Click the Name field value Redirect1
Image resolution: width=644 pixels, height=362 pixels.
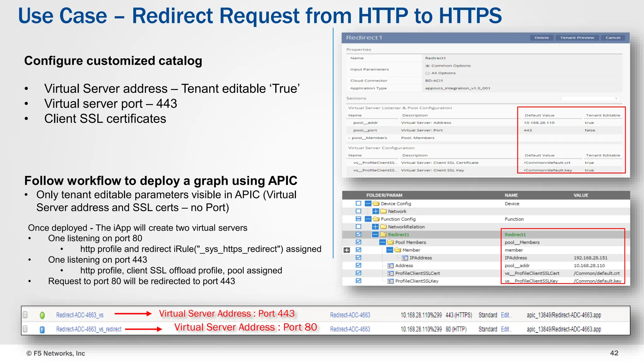click(435, 58)
